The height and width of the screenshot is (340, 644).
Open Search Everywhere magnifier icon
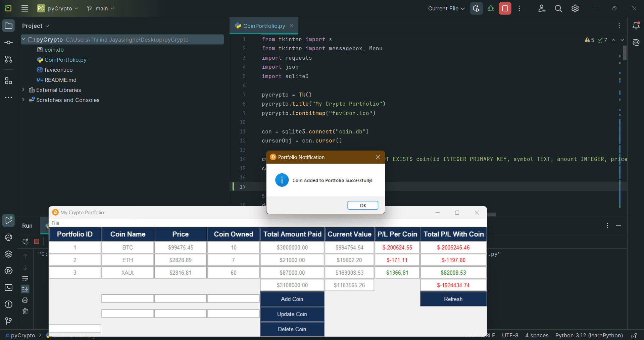click(x=558, y=8)
